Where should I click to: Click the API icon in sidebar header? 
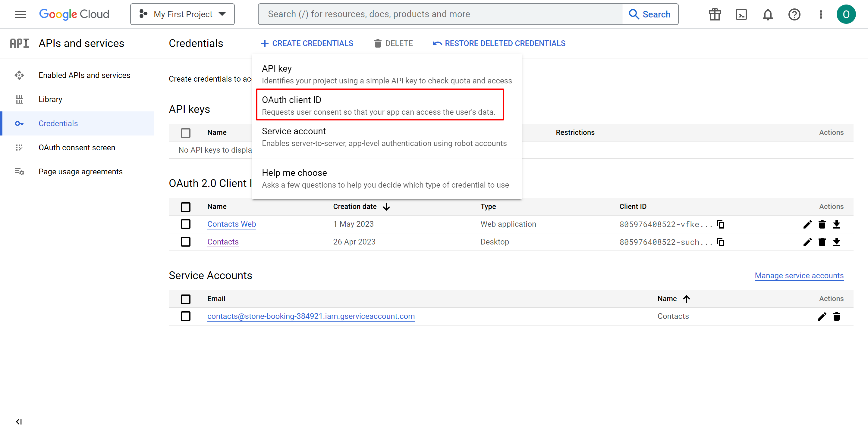click(20, 43)
